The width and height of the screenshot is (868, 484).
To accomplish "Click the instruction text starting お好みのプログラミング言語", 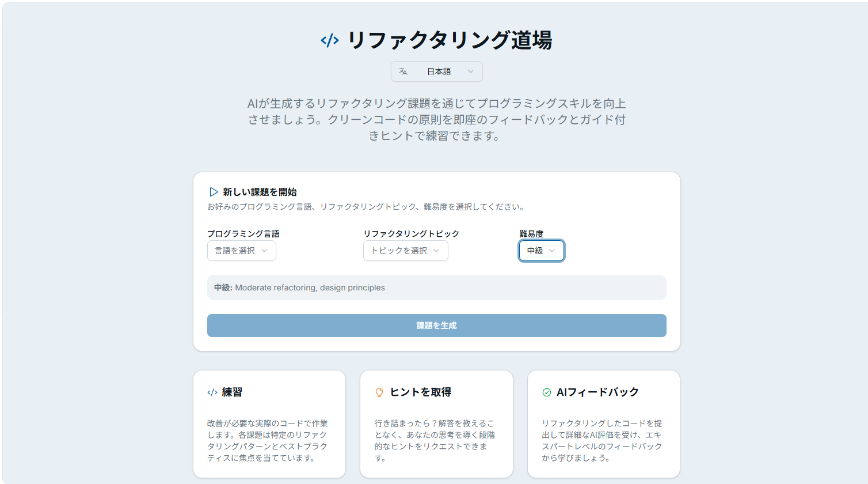I will click(x=366, y=207).
